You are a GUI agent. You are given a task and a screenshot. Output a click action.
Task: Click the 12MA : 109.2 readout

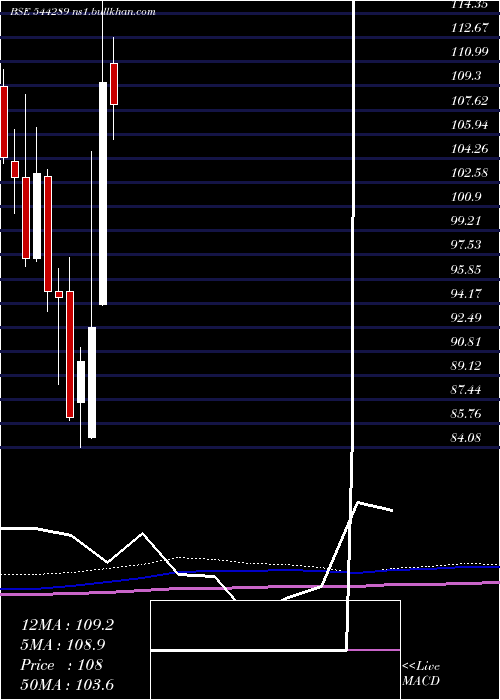point(67,625)
